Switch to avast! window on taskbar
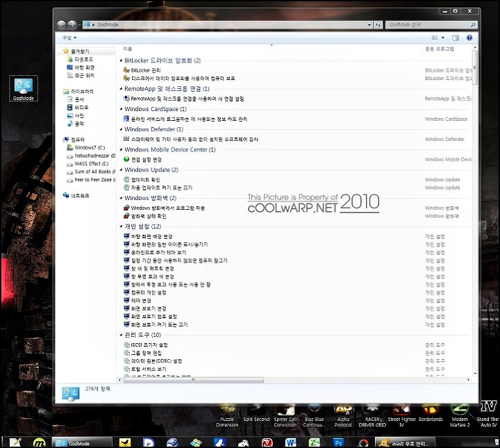500x448 pixels. [405, 442]
